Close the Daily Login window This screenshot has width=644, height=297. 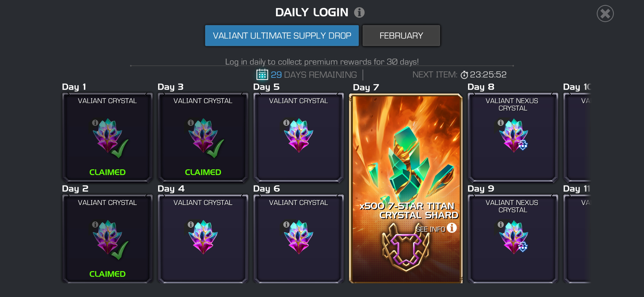(x=605, y=13)
